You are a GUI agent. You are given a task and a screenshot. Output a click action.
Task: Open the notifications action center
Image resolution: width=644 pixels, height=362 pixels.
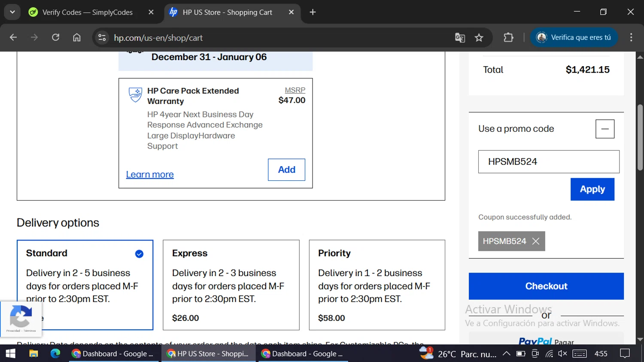pyautogui.click(x=625, y=353)
